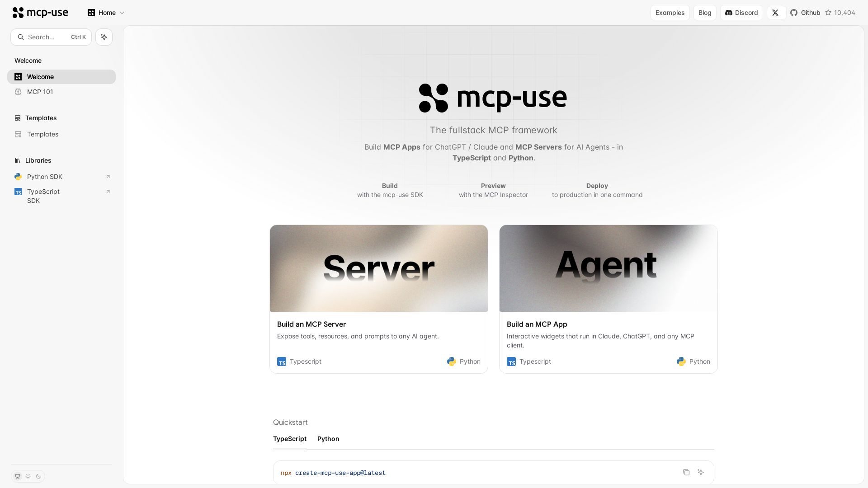Click 'The fullstack MCP framework' tagline
The image size is (868, 488).
494,130
